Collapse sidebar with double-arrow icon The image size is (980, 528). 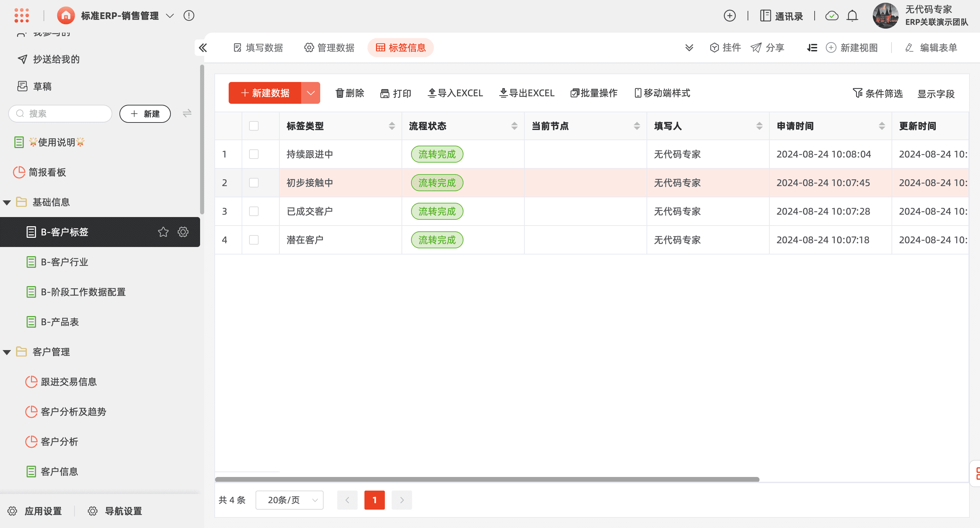click(203, 48)
